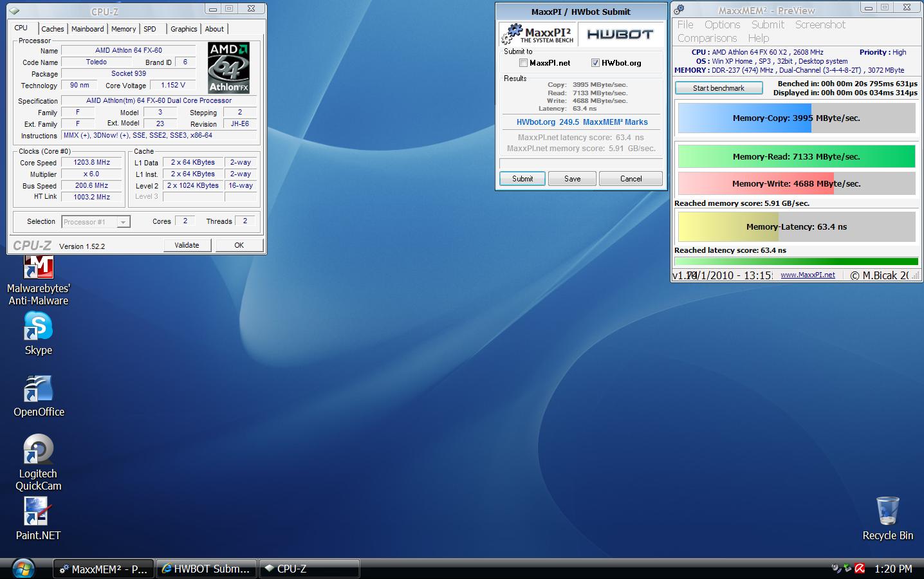Click the Bus Speed 200.6 MHz value
Screen dimensions: 924x579
(92, 186)
